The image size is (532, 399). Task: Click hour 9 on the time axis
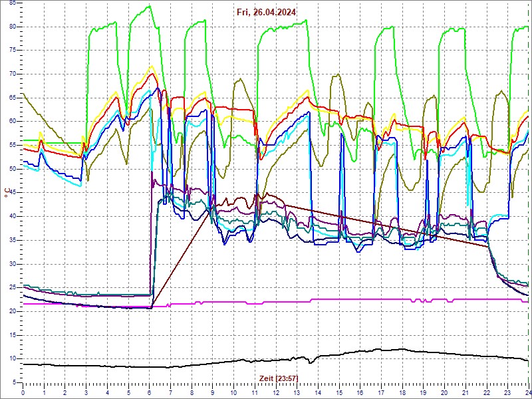212,392
